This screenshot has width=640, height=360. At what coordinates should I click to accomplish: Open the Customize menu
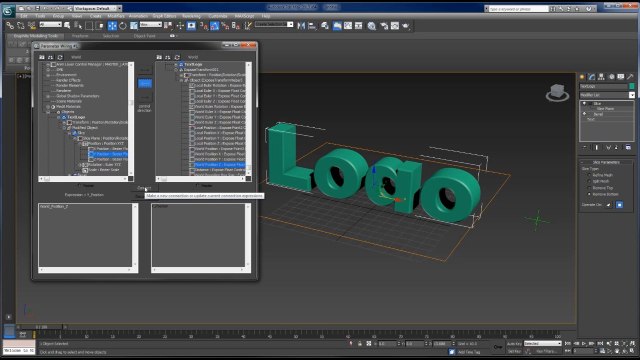(x=218, y=16)
